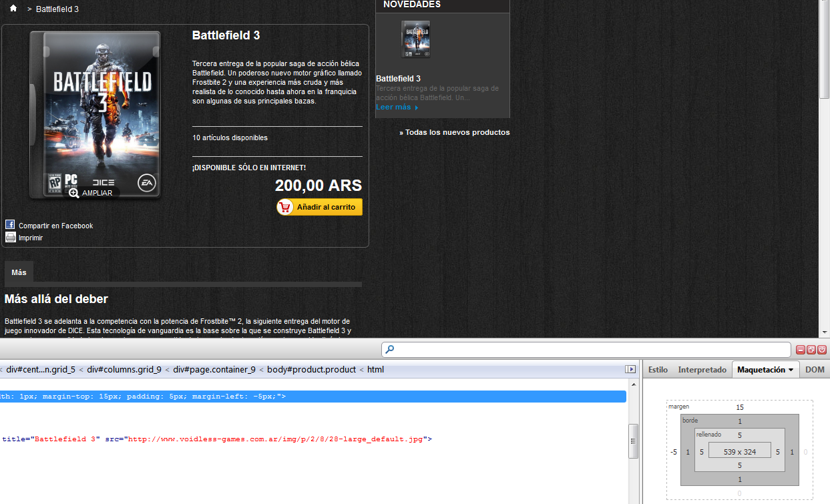This screenshot has height=504, width=830.
Task: Click the rellenado label in layout
Action: pos(708,434)
